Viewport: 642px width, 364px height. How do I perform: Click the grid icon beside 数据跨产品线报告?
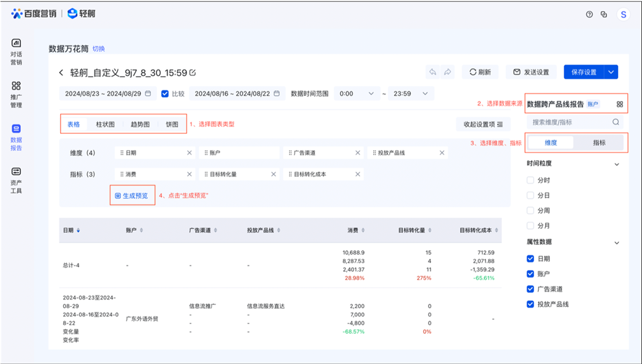619,104
